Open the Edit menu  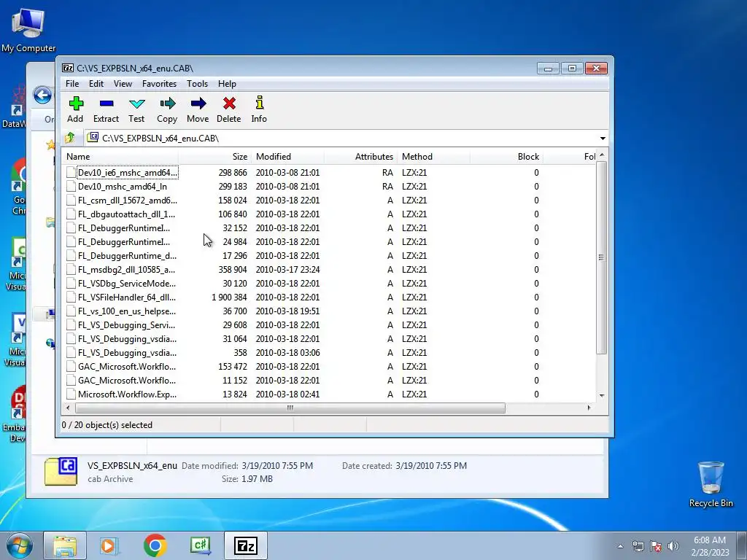pos(96,84)
